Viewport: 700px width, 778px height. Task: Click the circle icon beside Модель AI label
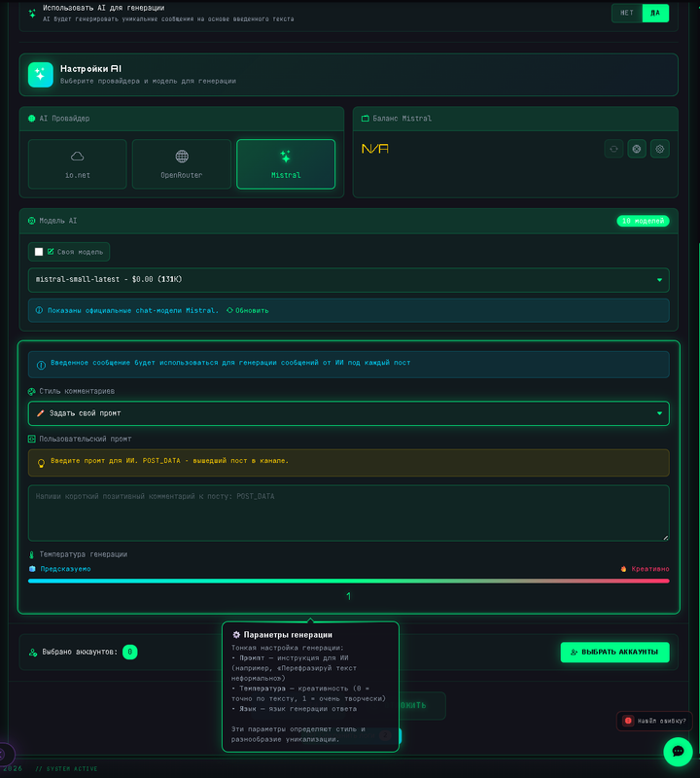[x=32, y=221]
